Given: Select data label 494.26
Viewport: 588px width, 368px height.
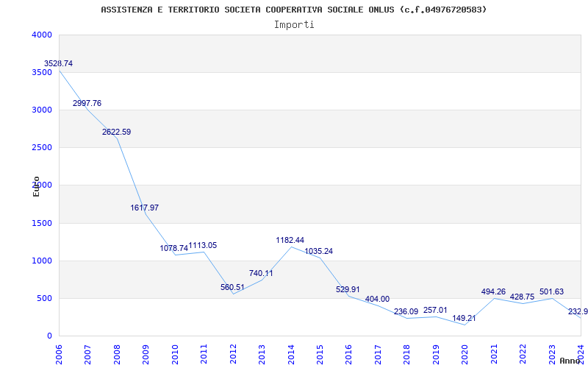Looking at the screenshot, I should [x=493, y=291].
